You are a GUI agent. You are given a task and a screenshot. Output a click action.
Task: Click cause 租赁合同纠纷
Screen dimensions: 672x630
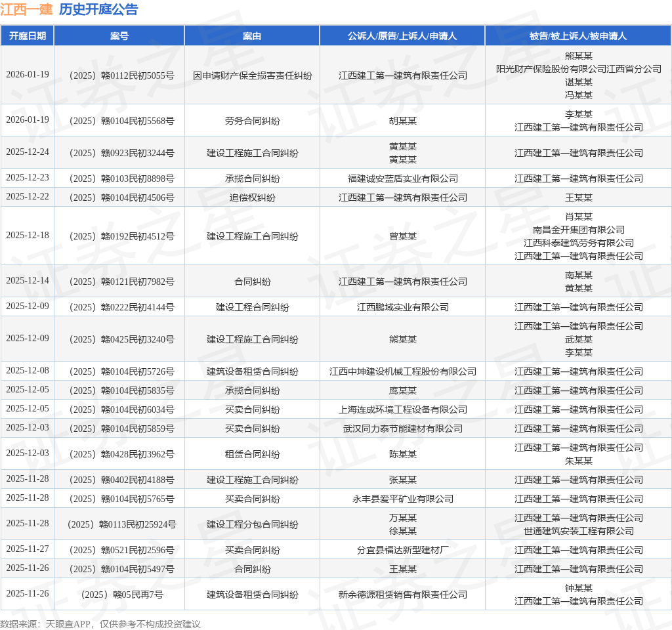[253, 454]
